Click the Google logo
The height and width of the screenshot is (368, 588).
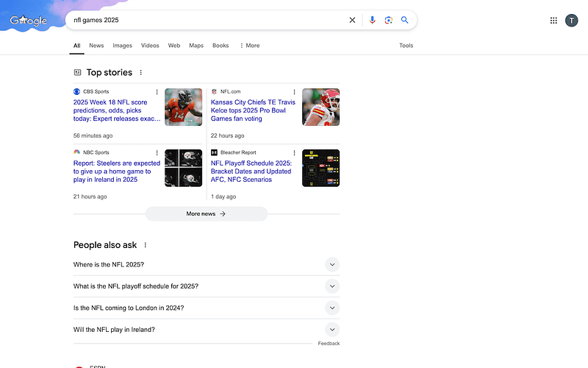pyautogui.click(x=29, y=21)
